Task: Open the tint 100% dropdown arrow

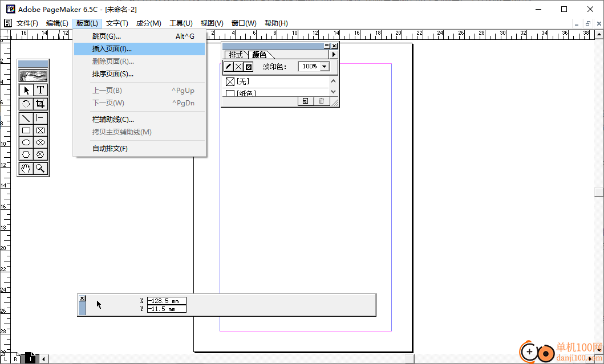Action: (325, 67)
